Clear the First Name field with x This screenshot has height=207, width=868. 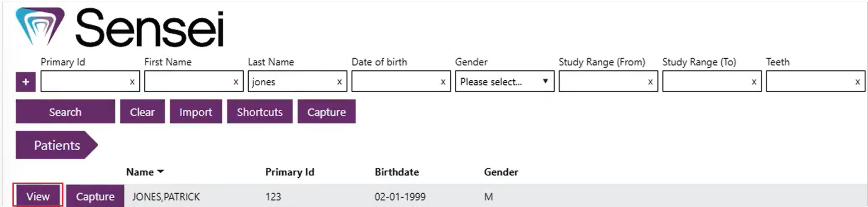(x=236, y=82)
